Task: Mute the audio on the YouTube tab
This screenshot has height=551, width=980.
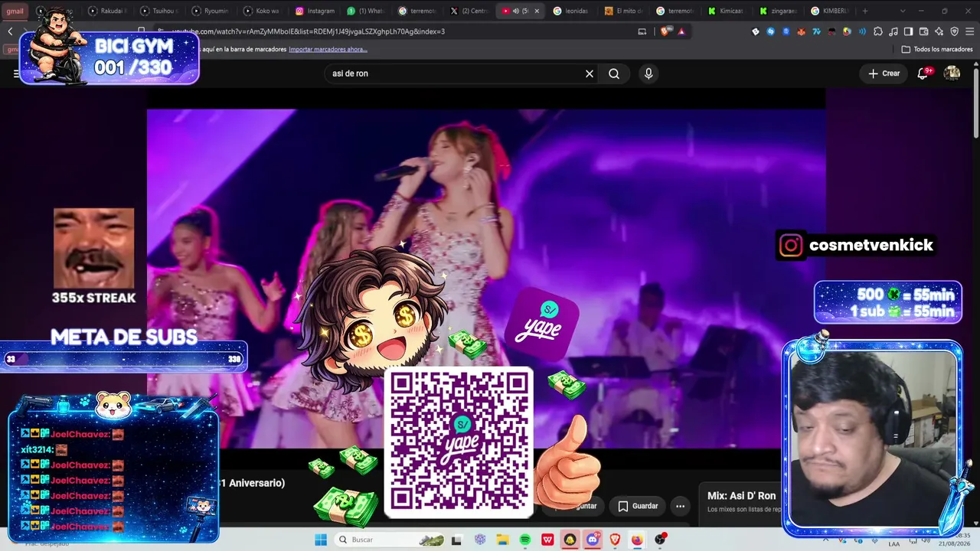Action: tap(515, 11)
